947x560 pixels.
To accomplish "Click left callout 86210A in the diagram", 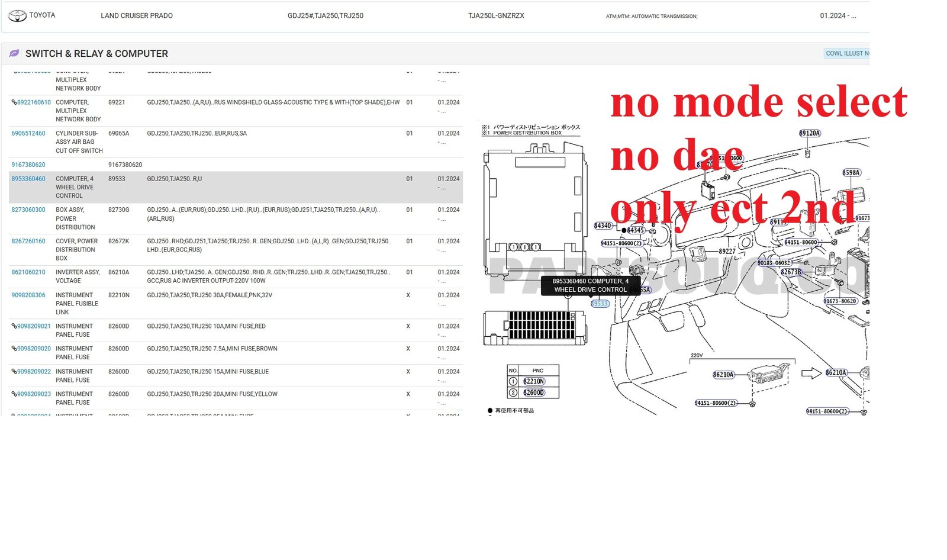I will 723,375.
